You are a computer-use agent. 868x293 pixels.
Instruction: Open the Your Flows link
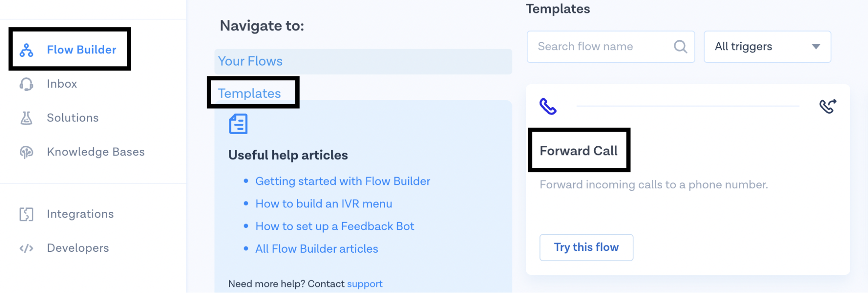[250, 61]
